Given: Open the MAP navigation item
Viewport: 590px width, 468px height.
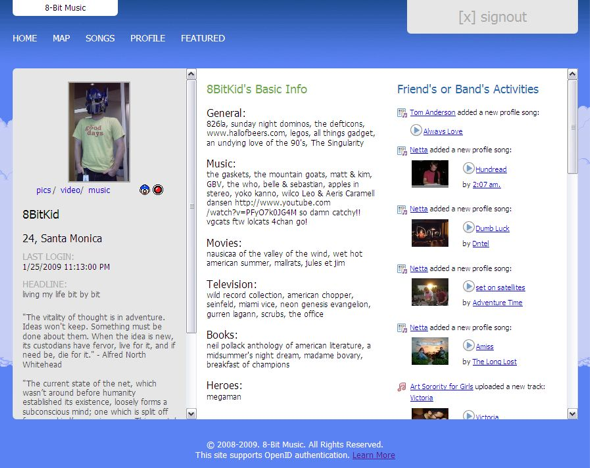Looking at the screenshot, I should click(61, 38).
